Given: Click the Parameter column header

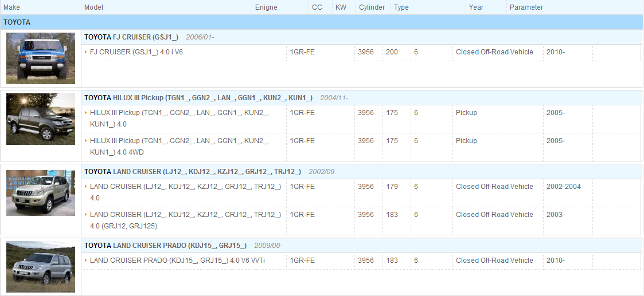Looking at the screenshot, I should point(526,7).
